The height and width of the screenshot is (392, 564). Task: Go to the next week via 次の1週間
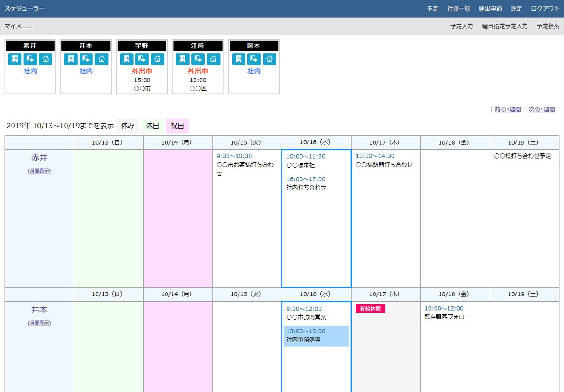(x=542, y=110)
